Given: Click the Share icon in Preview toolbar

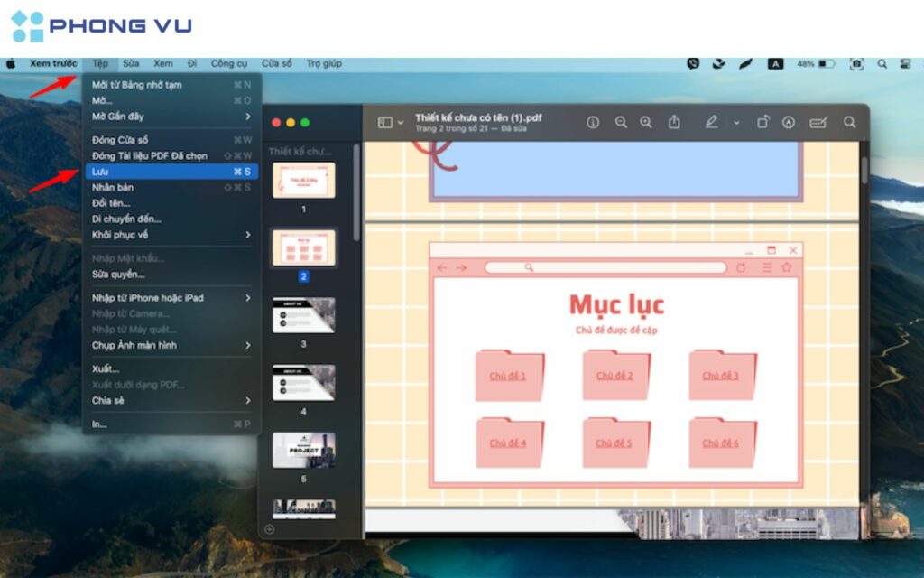Looking at the screenshot, I should pos(674,122).
